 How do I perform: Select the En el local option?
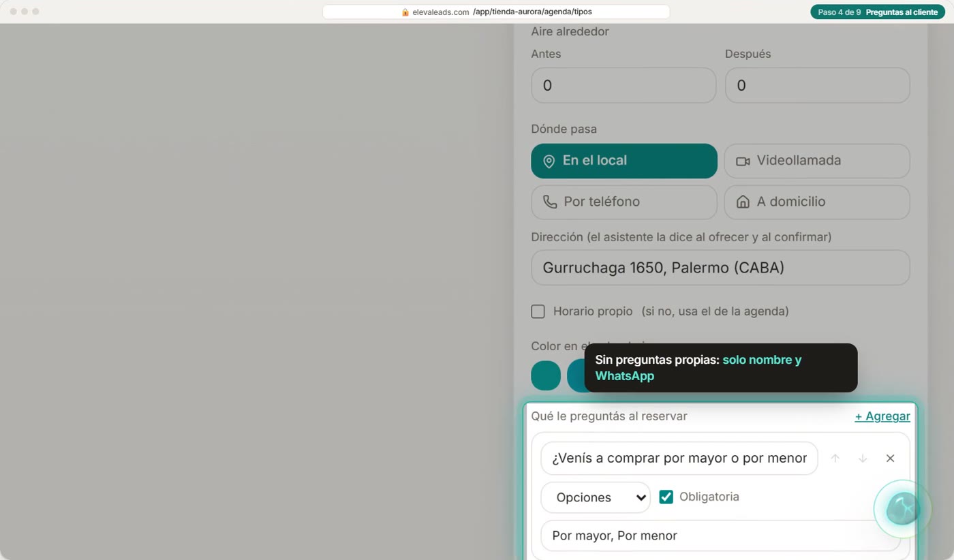click(624, 161)
